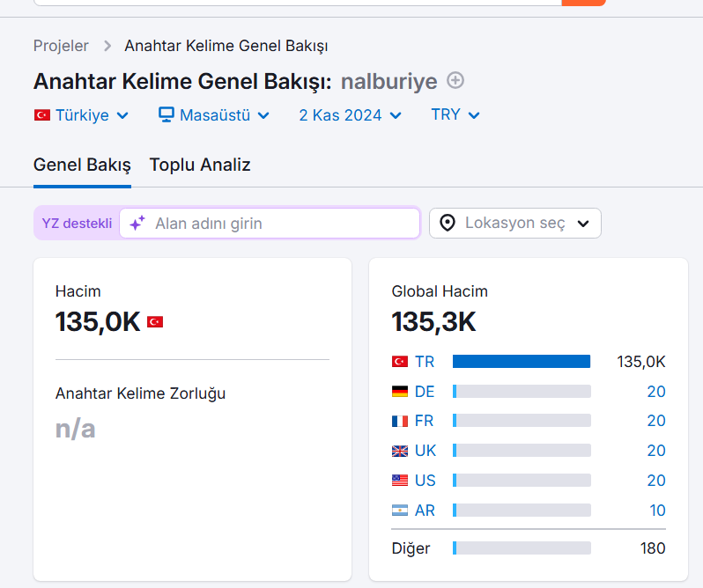Click the Turkey flag next to 135,0K volume
Screen dimensions: 703x588
(x=155, y=321)
